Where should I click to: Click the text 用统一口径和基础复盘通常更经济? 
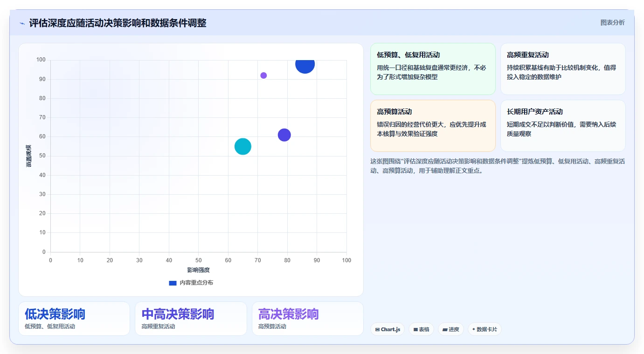tap(425, 68)
